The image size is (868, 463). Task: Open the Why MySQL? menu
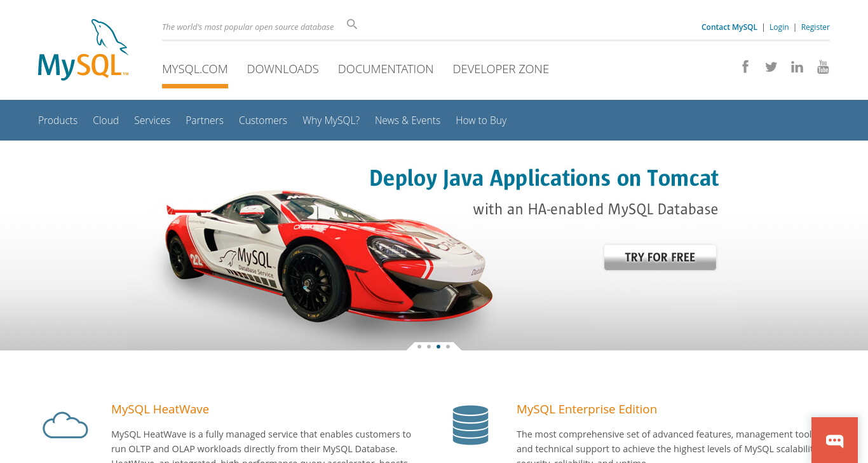[331, 120]
